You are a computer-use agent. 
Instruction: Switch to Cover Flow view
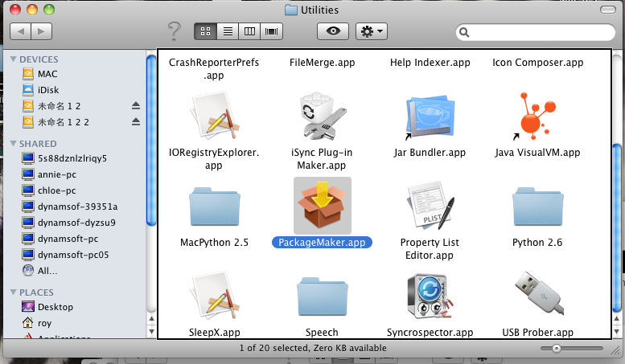coord(272,31)
